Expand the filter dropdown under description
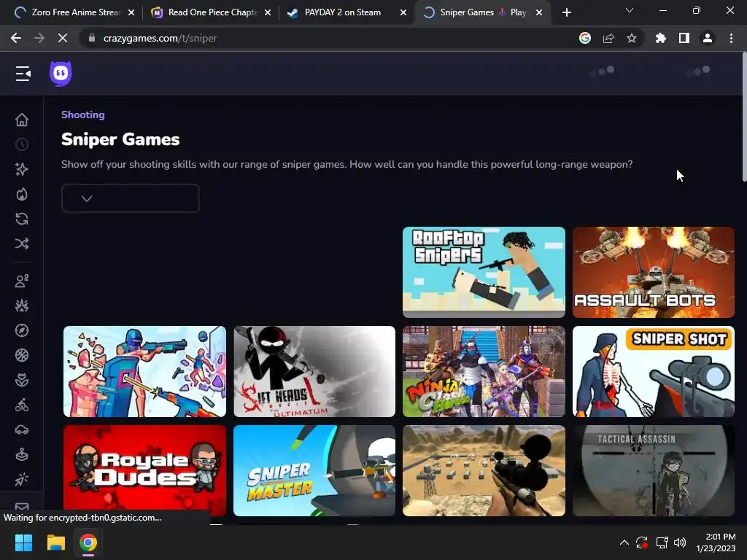 (x=131, y=198)
